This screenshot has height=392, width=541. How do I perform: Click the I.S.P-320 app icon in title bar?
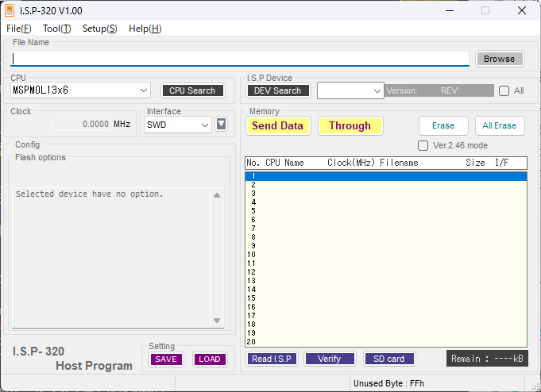click(10, 11)
